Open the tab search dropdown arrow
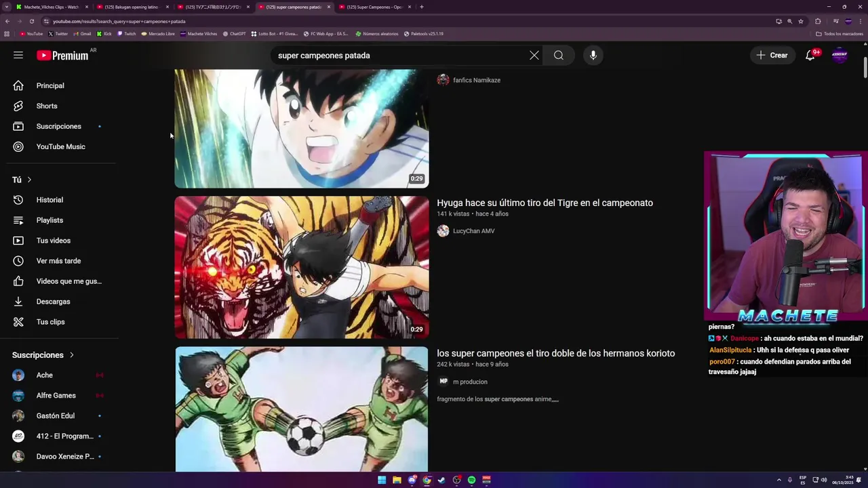 click(7, 7)
